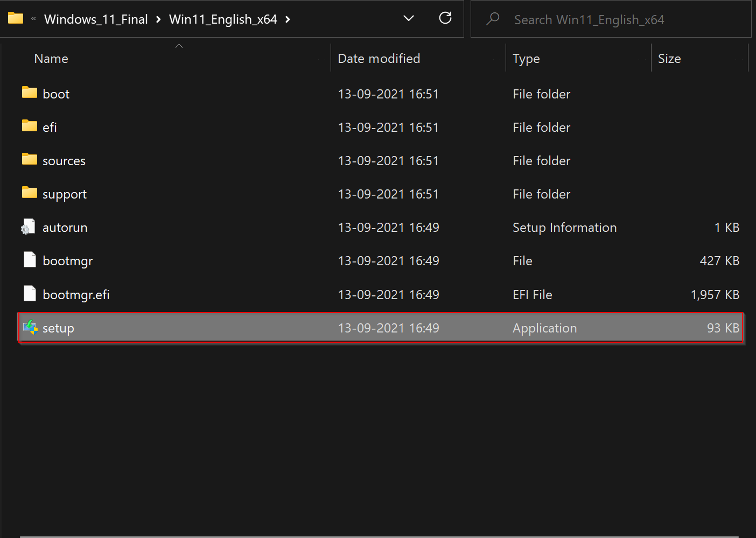
Task: Open the address bar history dropdown
Action: (409, 19)
